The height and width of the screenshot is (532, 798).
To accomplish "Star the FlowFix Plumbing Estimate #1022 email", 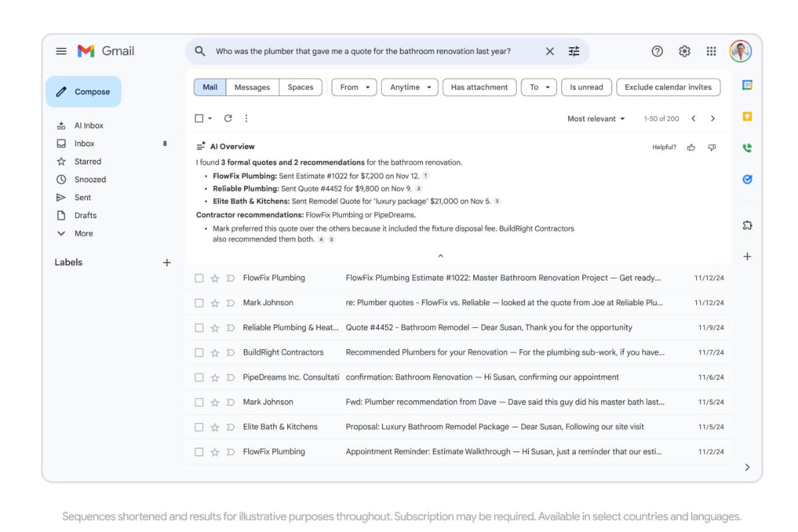I will 215,278.
